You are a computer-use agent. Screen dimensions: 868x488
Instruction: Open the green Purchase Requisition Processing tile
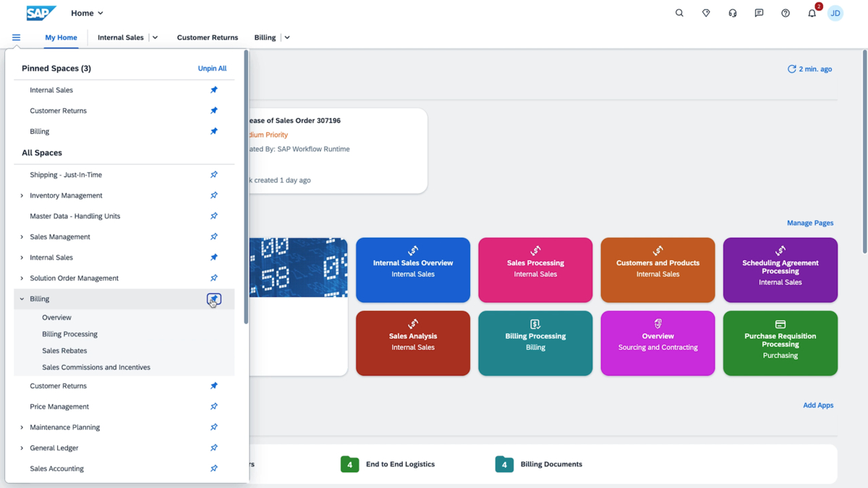[x=780, y=343]
